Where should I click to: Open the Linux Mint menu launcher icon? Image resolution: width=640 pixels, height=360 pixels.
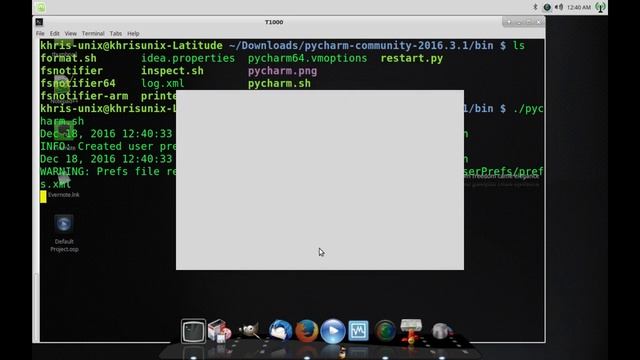40,7
